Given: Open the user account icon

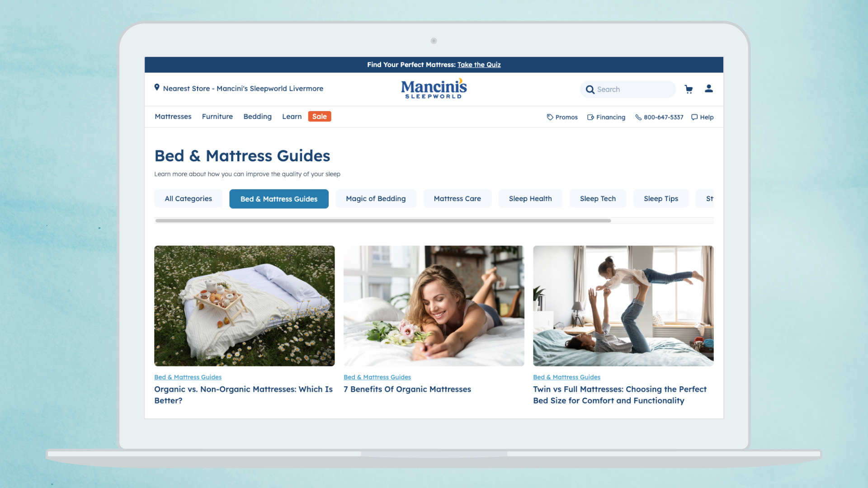Looking at the screenshot, I should coord(708,89).
